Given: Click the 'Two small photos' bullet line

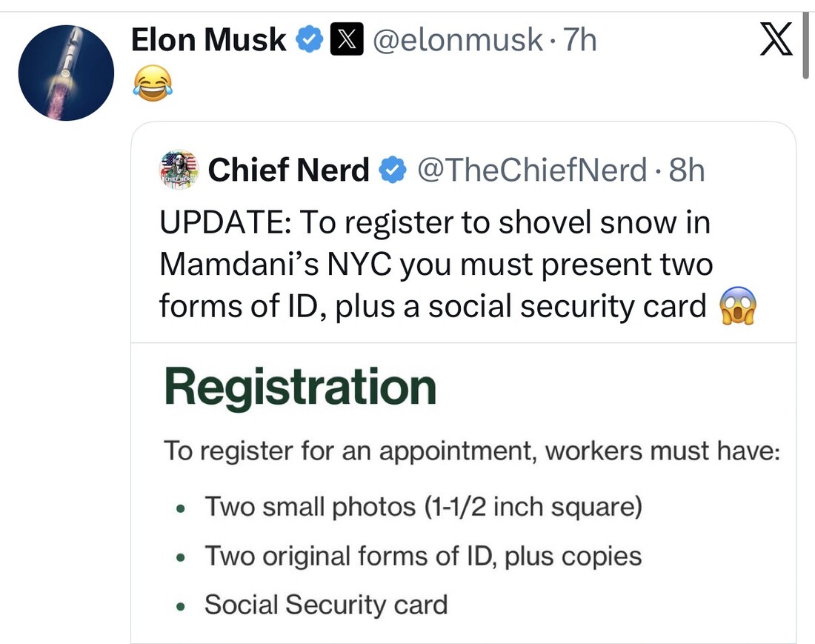Looking at the screenshot, I should [422, 507].
